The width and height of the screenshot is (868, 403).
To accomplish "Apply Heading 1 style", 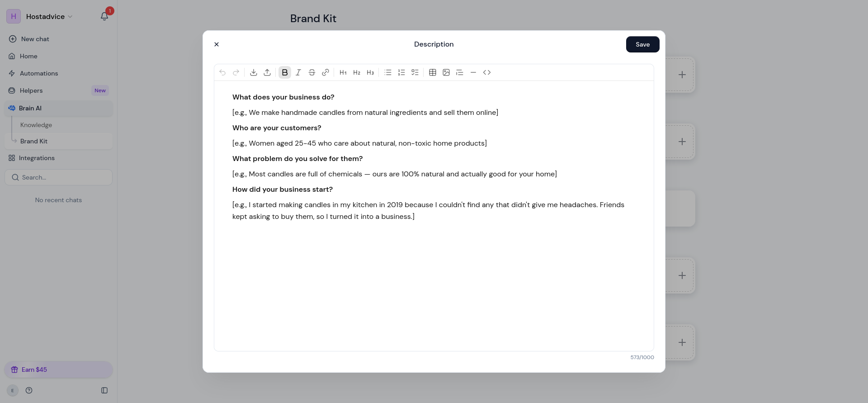I will [x=343, y=72].
